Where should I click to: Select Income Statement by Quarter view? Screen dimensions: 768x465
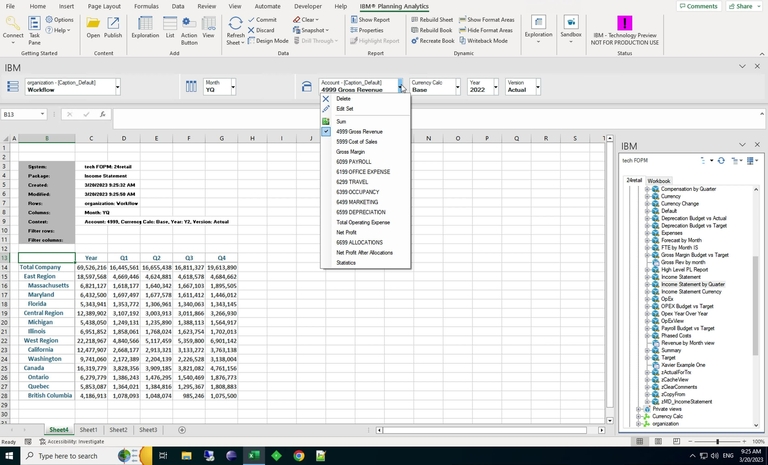(693, 284)
